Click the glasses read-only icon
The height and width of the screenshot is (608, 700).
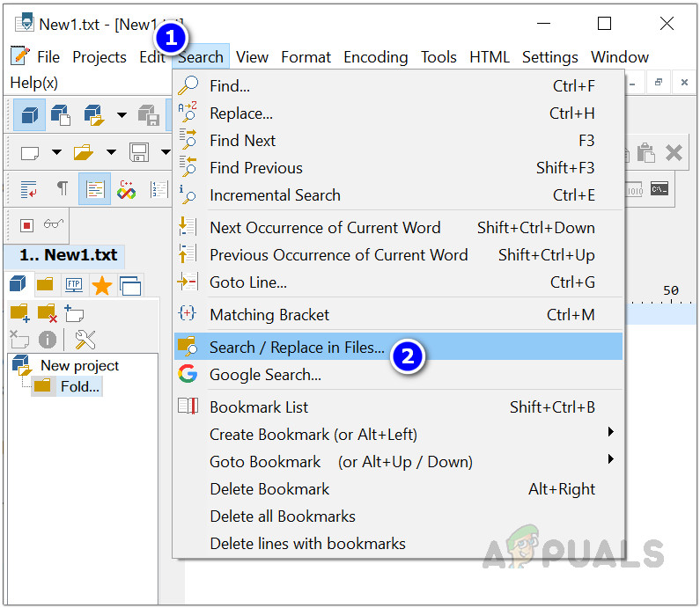click(x=54, y=224)
